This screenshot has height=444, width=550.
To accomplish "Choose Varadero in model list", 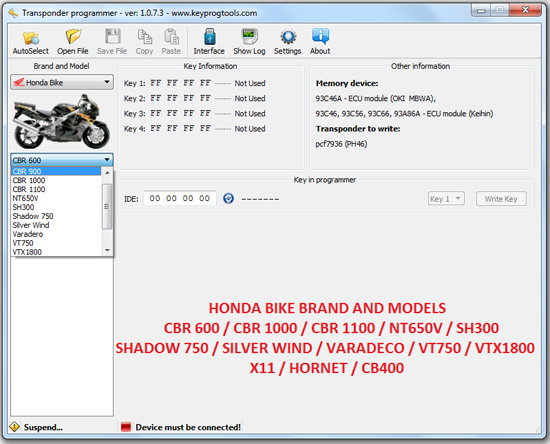I will [56, 234].
